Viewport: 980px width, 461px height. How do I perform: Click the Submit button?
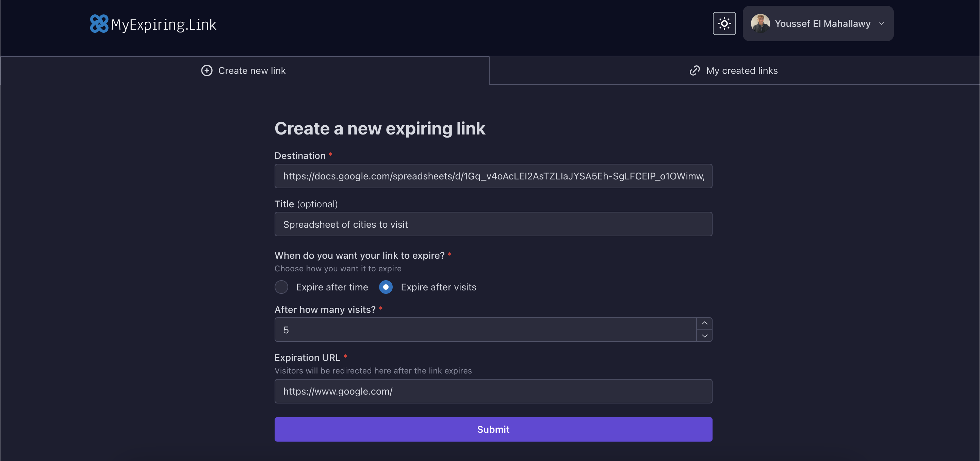click(493, 429)
